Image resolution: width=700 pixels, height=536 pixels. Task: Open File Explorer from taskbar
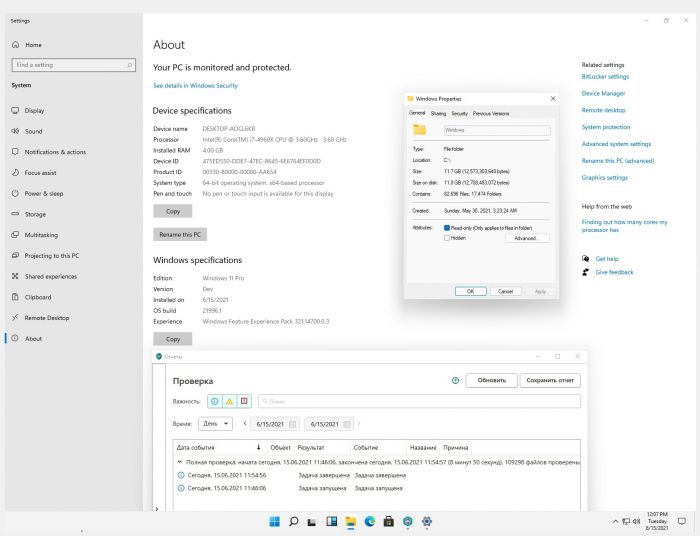pyautogui.click(x=350, y=521)
